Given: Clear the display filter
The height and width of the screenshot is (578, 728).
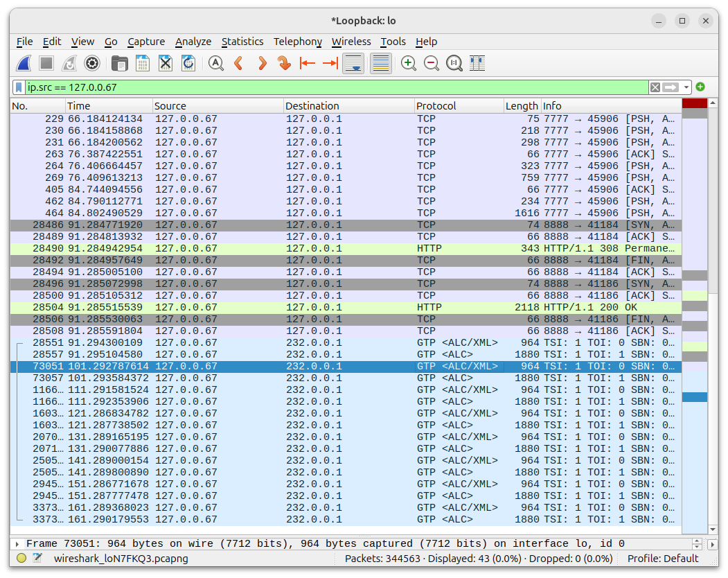Looking at the screenshot, I should 655,87.
